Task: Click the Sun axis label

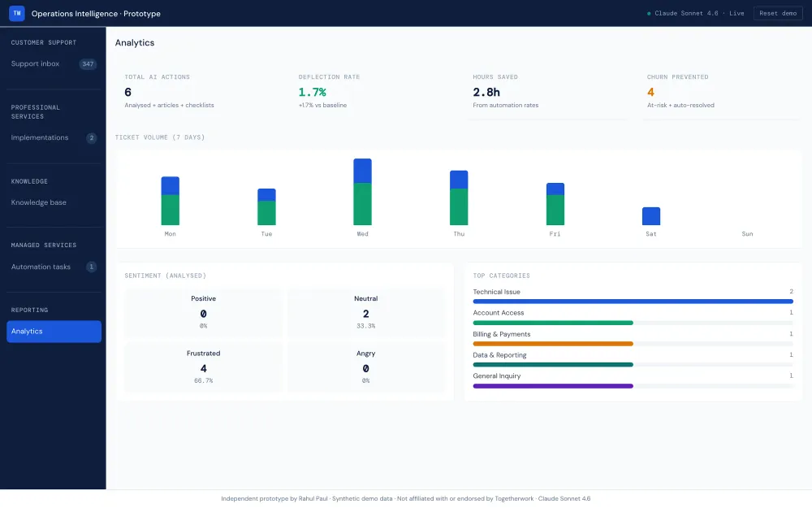Action: (x=747, y=234)
